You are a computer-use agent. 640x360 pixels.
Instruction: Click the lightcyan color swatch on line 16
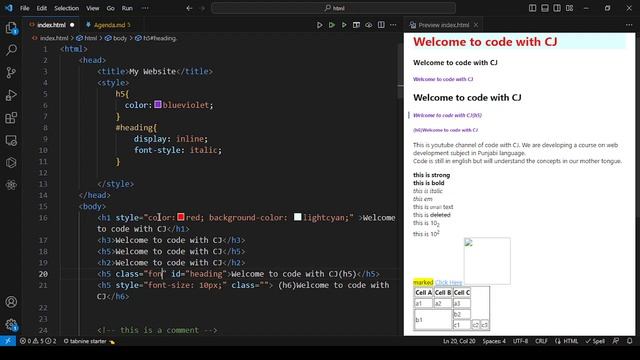(298, 217)
